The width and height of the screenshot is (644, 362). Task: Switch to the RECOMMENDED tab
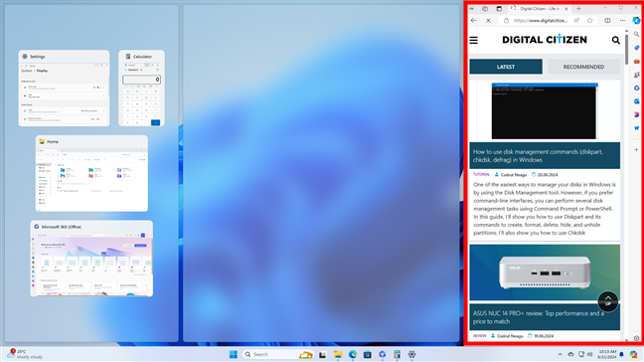pos(583,67)
